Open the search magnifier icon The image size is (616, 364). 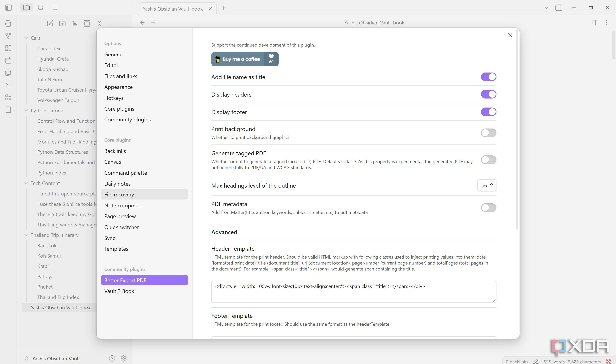41,8
